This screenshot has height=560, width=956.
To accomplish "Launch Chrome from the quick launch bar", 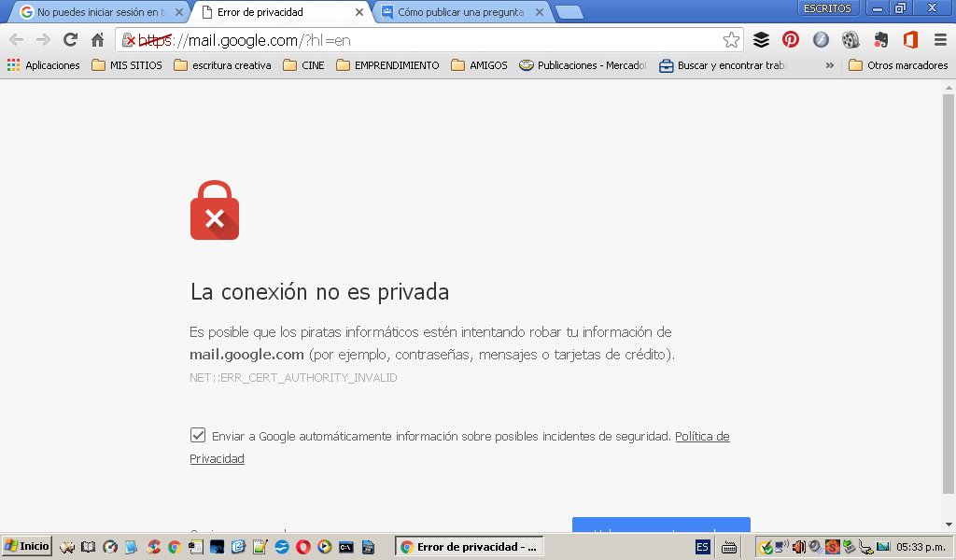I will click(x=175, y=547).
